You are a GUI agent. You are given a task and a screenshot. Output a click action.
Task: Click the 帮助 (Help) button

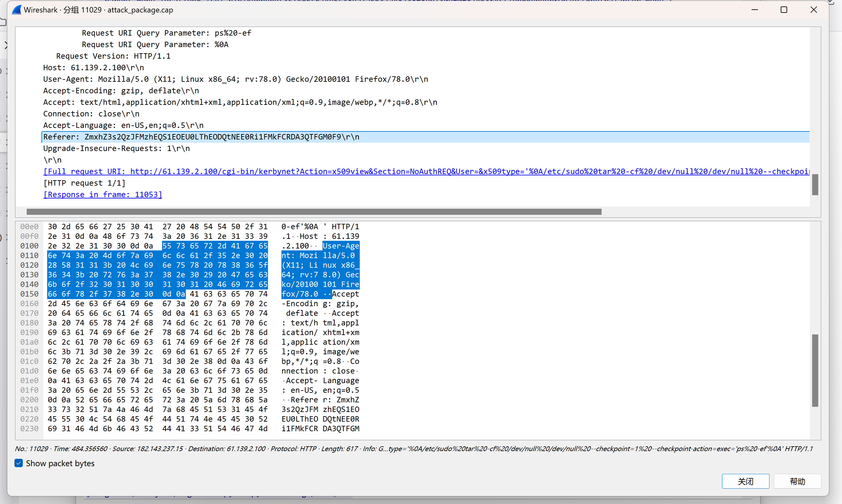click(x=797, y=481)
